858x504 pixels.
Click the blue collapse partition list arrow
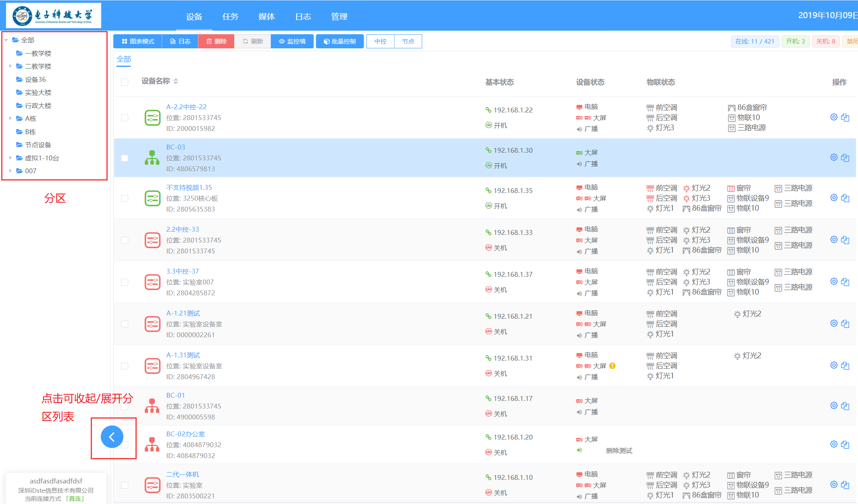click(112, 437)
